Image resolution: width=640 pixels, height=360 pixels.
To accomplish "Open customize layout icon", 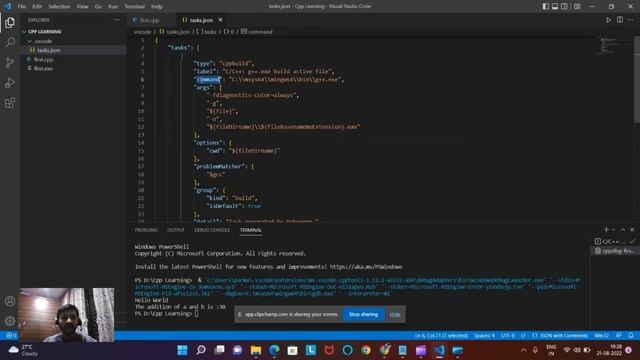I will [577, 6].
